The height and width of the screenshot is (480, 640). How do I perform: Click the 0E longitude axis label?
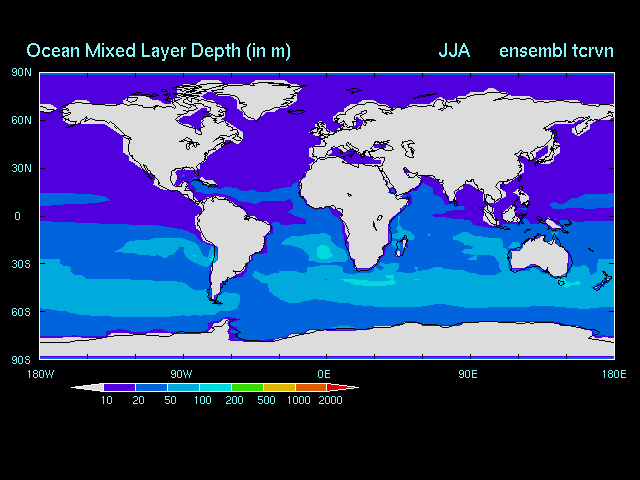click(324, 373)
